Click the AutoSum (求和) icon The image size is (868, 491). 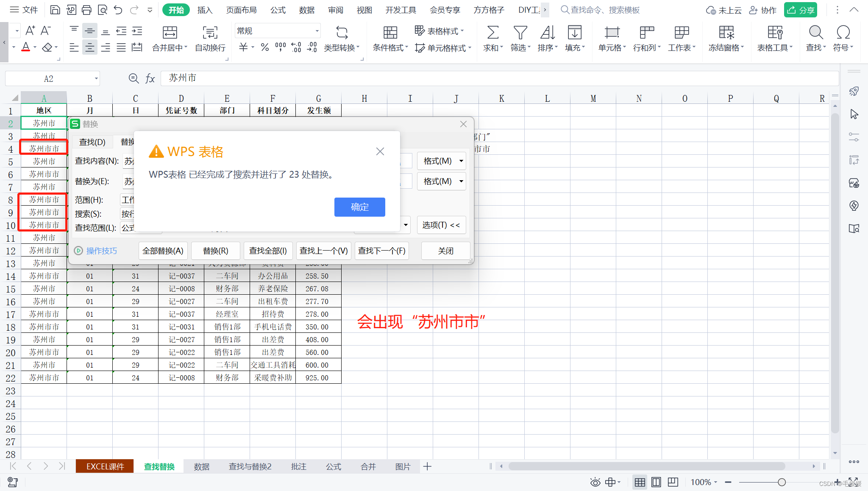coord(492,33)
